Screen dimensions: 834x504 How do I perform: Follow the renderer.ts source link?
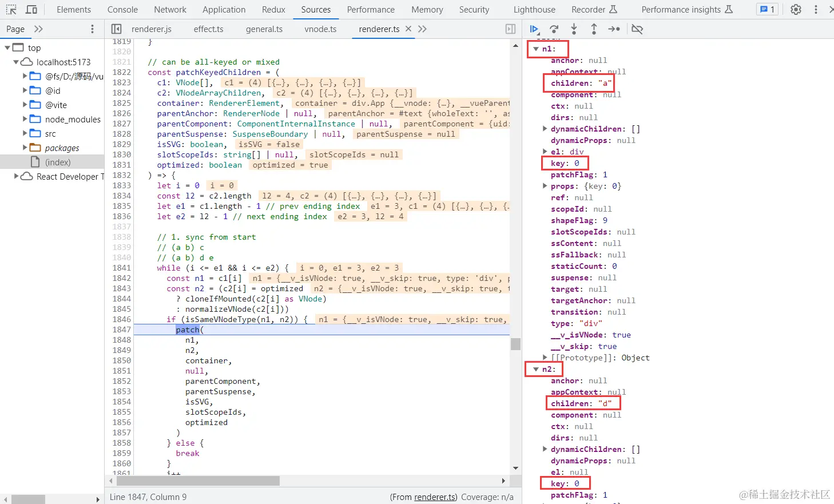(435, 497)
